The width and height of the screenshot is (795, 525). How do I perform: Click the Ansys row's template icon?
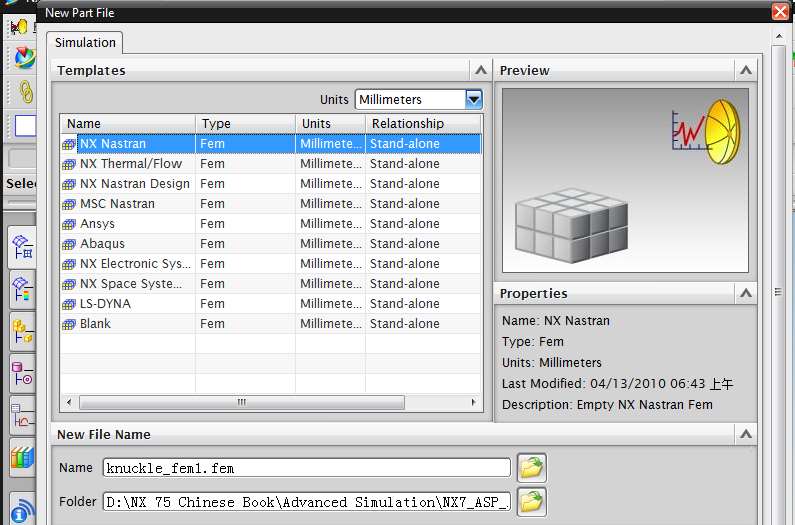[69, 225]
